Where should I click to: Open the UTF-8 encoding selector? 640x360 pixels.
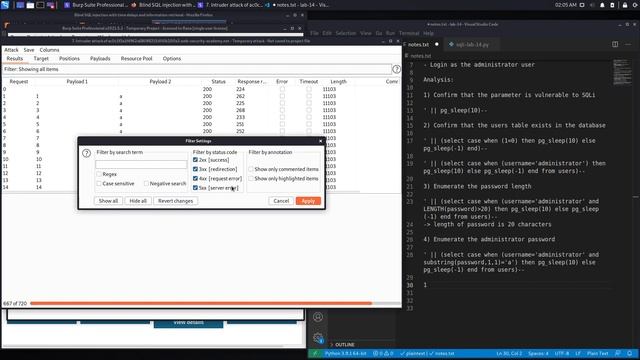(562, 353)
